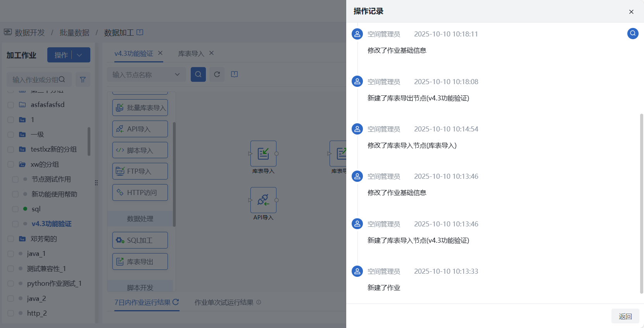The height and width of the screenshot is (328, 644).
Task: Click the filter funnel icon
Action: pos(83,79)
